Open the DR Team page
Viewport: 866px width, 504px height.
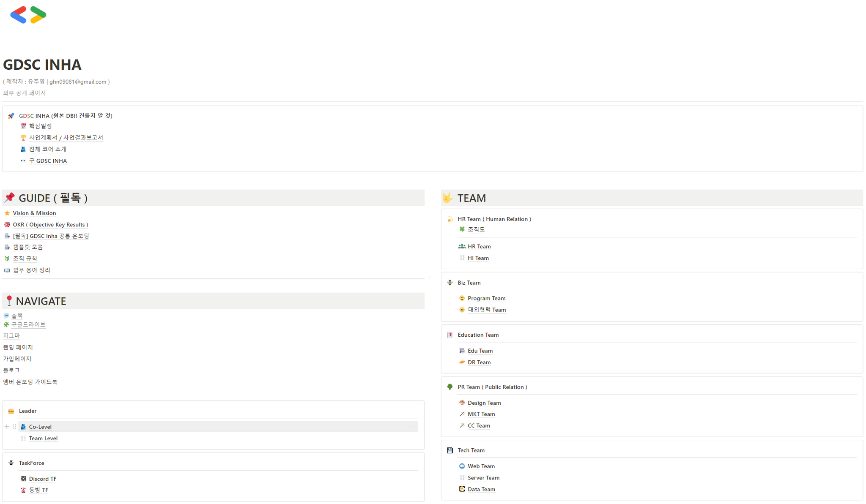coord(479,362)
